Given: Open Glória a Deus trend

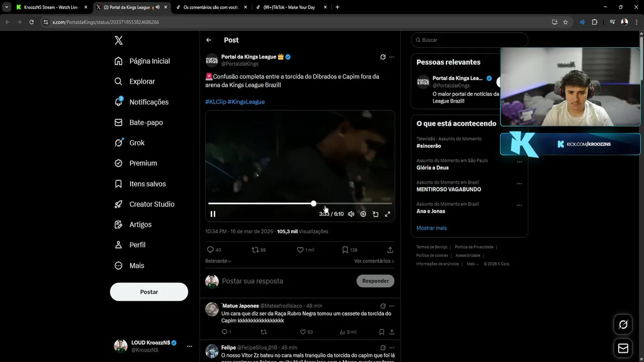Looking at the screenshot, I should 433,168.
